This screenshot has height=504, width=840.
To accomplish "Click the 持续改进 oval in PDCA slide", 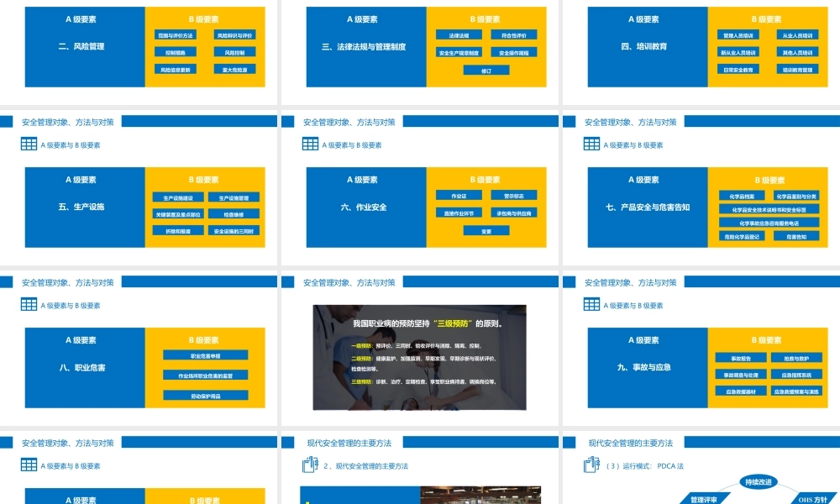I will tap(758, 482).
